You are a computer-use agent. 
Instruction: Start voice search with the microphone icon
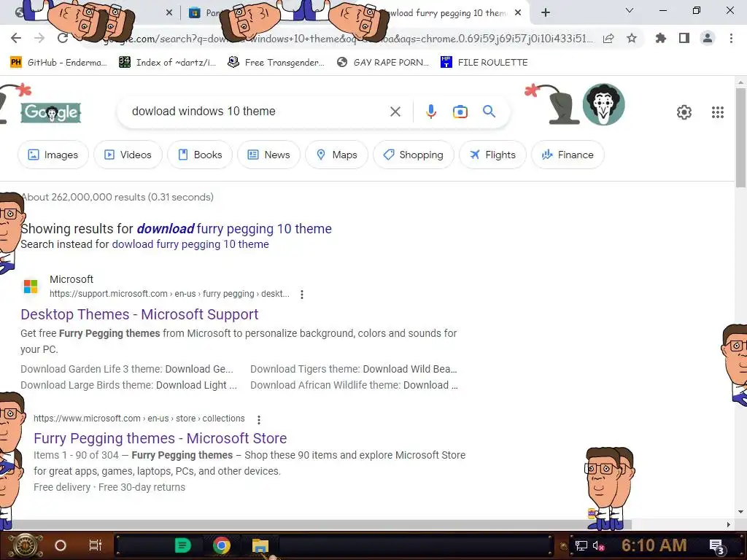tap(430, 112)
